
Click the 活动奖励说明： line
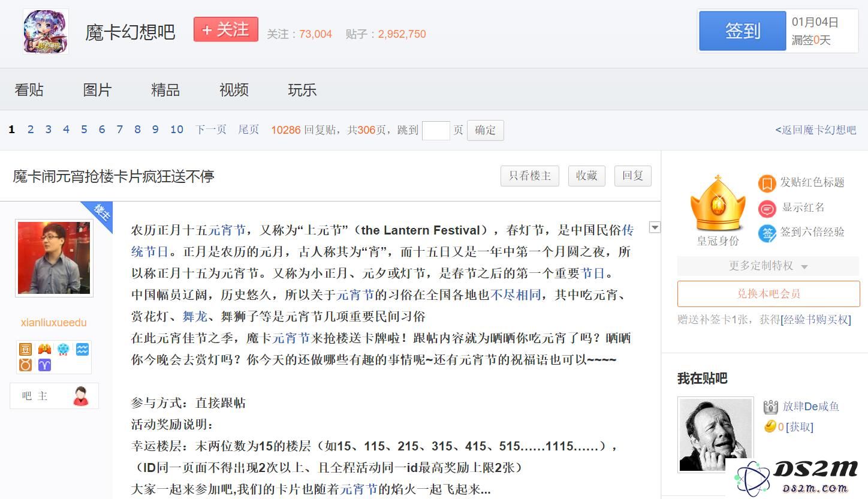172,425
